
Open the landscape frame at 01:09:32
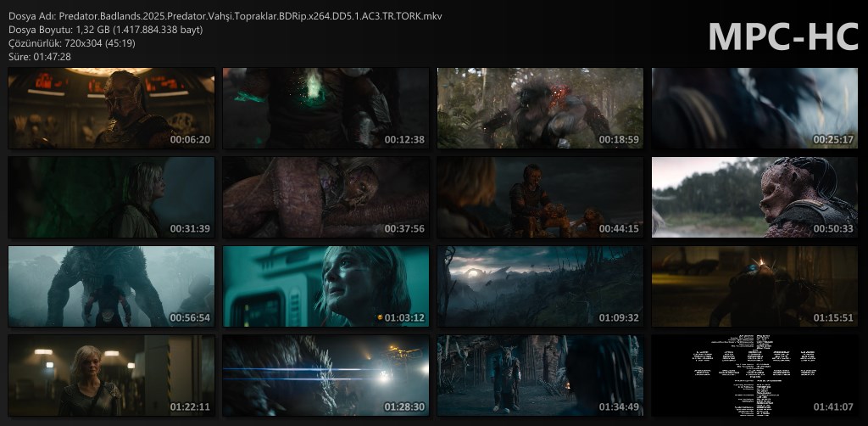540,286
